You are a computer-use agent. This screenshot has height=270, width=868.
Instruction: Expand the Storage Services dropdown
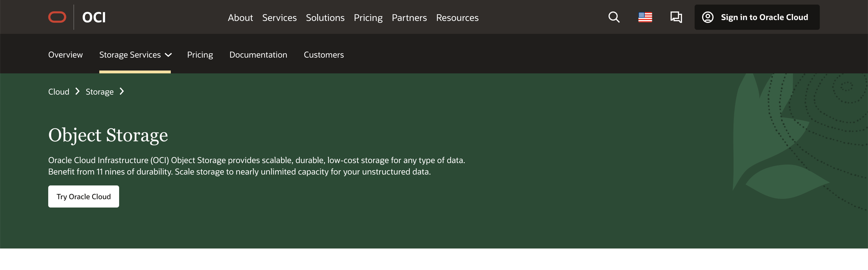pos(135,54)
